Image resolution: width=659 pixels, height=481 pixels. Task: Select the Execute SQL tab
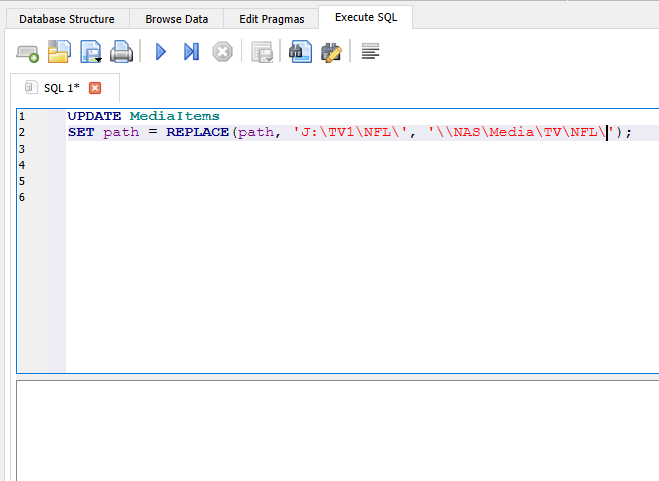tap(366, 18)
